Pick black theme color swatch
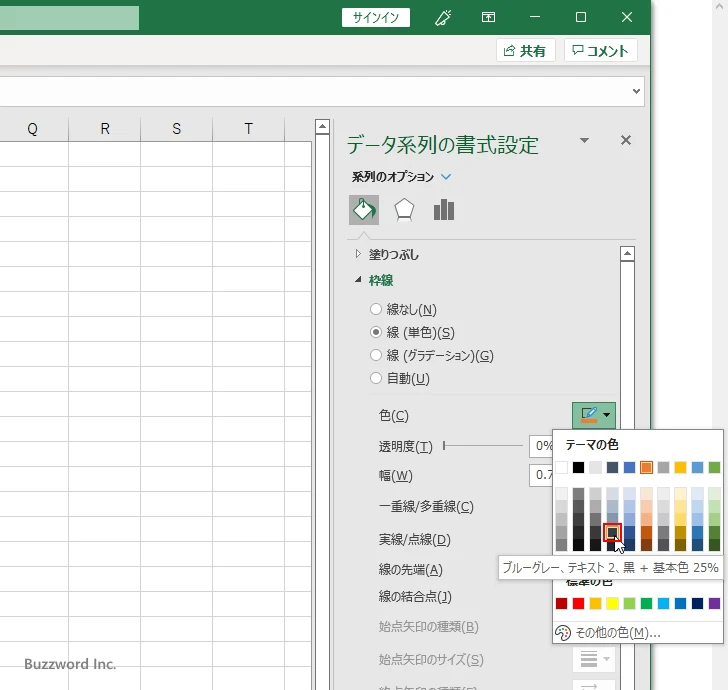The image size is (728, 690). (x=578, y=467)
